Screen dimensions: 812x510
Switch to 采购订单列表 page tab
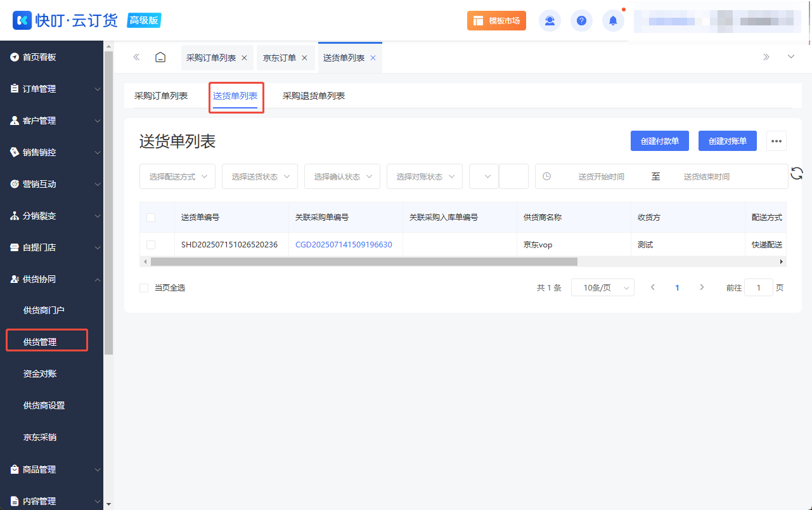[x=211, y=58]
